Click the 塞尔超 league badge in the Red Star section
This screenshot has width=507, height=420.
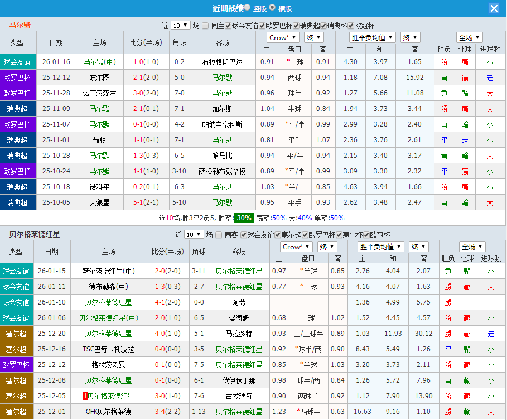18,334
